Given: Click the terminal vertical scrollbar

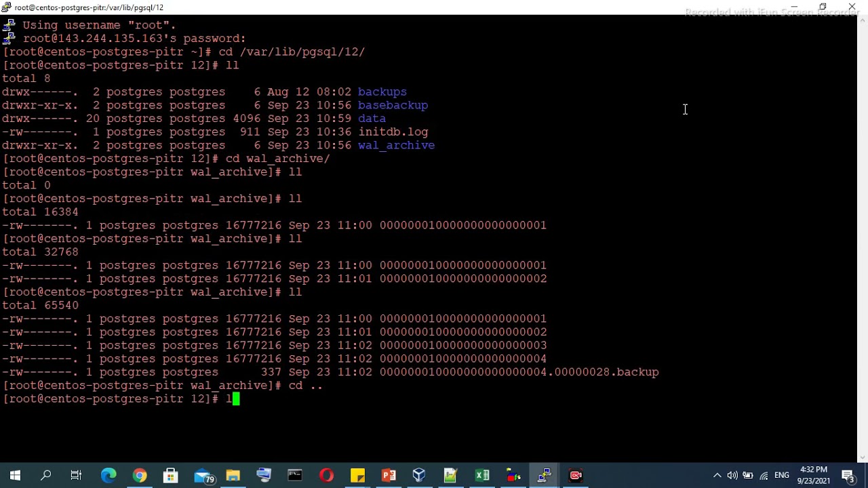Looking at the screenshot, I should click(863, 239).
